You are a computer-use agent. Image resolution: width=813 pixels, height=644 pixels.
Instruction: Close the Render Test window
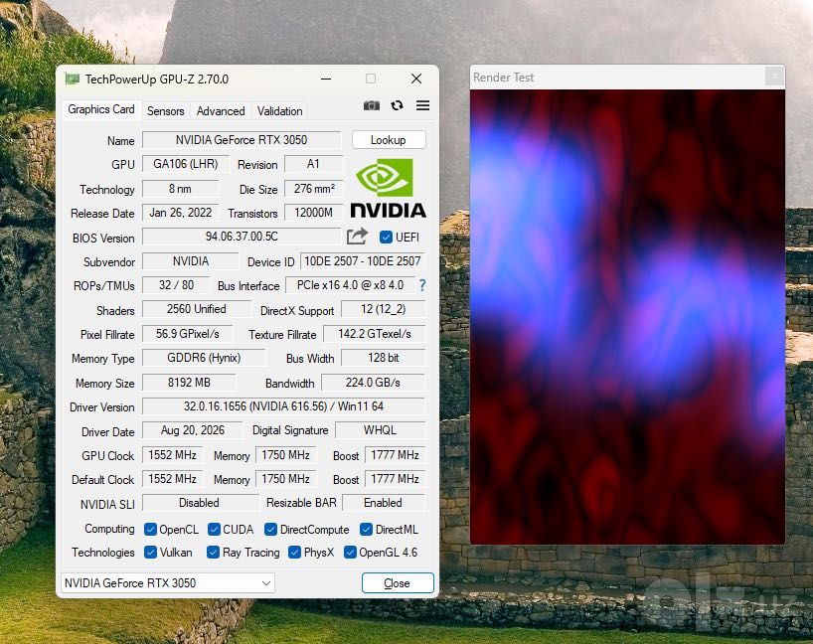click(774, 77)
